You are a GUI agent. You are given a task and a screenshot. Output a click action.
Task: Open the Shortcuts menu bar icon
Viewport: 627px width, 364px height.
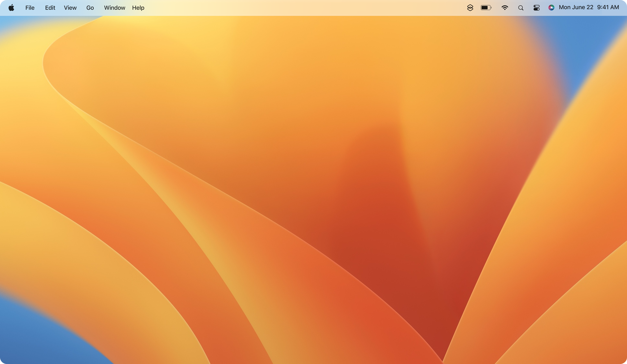(470, 8)
